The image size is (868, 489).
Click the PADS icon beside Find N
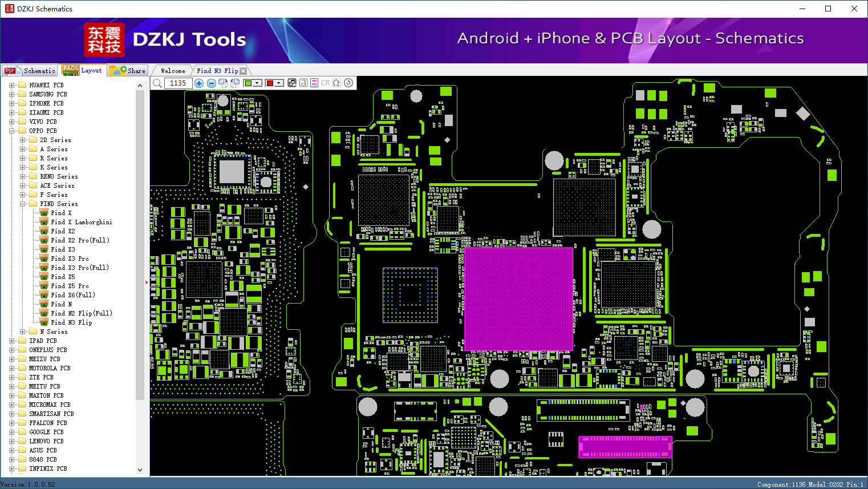click(44, 304)
